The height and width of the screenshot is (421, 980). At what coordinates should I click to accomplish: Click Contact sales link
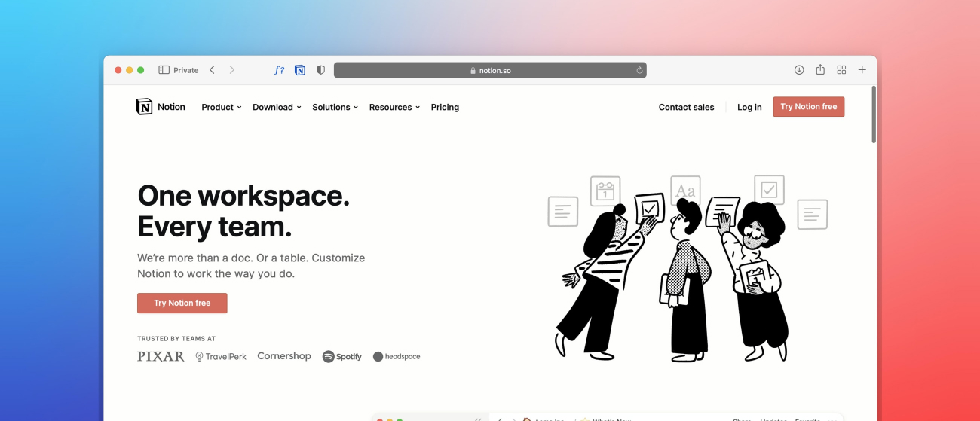tap(686, 107)
